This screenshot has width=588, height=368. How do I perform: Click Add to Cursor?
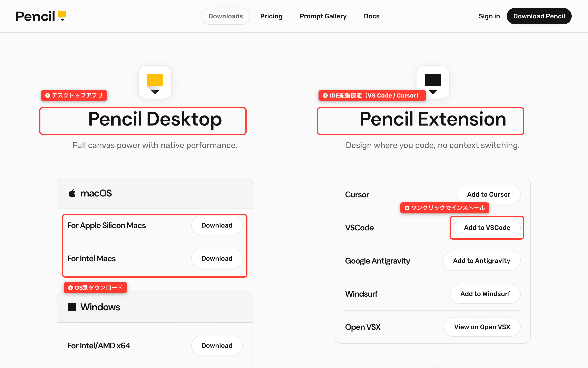pos(489,194)
